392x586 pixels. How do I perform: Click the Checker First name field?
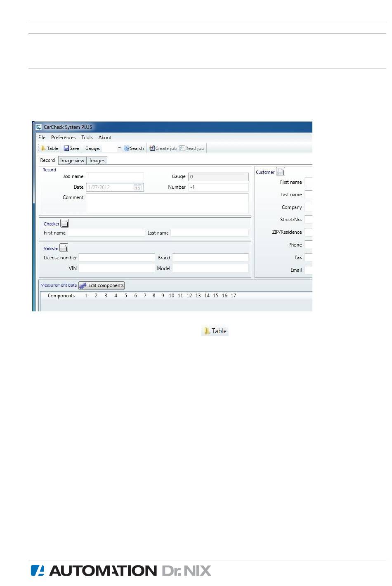click(x=106, y=233)
